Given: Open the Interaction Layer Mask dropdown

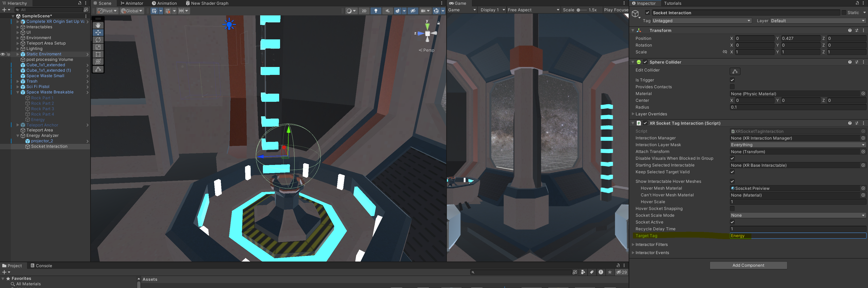Looking at the screenshot, I should [x=797, y=145].
